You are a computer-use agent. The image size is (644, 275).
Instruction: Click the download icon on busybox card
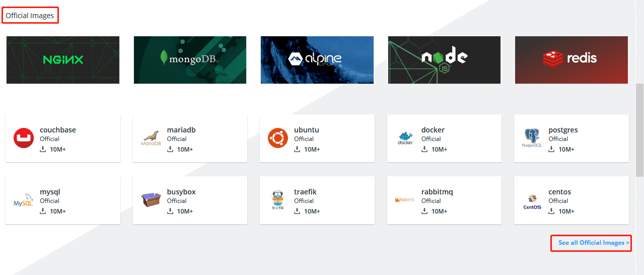(170, 211)
